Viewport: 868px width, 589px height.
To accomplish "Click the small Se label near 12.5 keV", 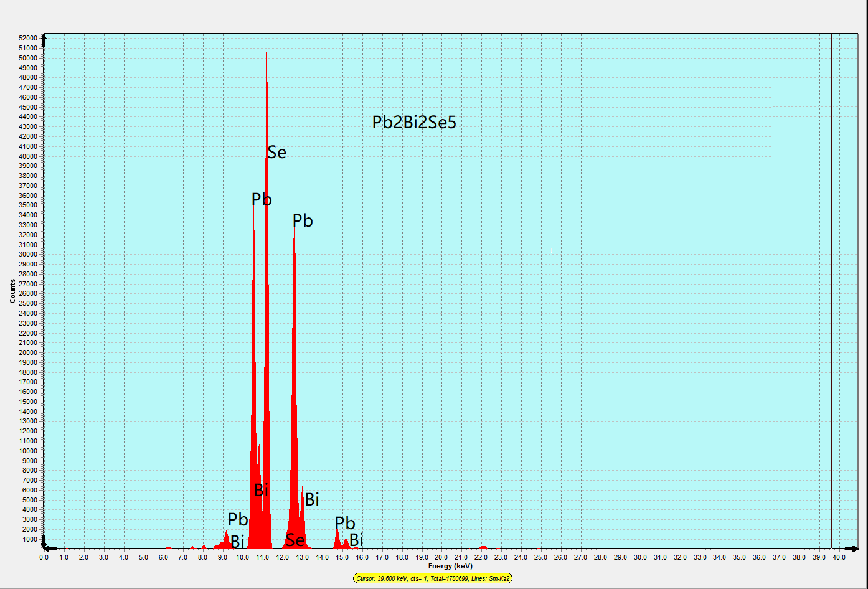I will (295, 540).
